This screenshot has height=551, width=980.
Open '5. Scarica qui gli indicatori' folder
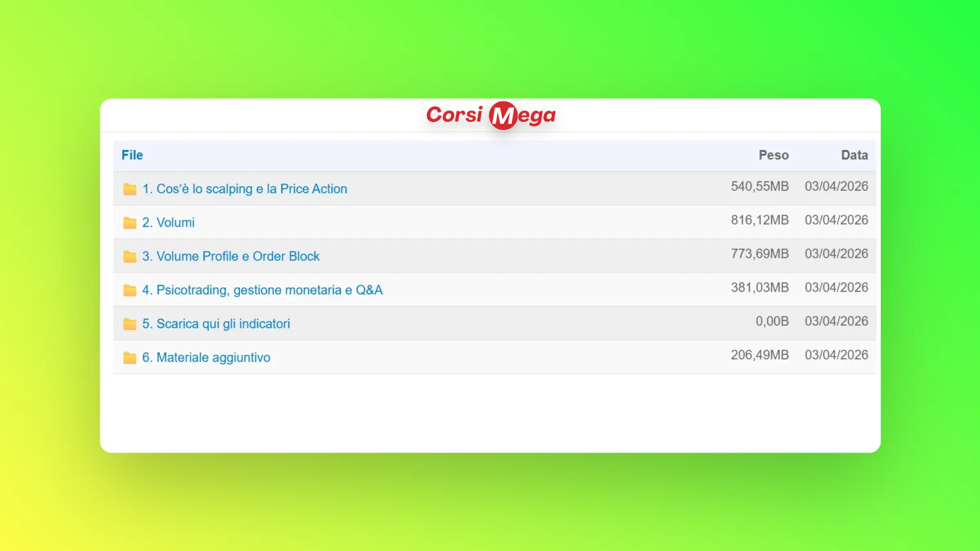point(216,324)
